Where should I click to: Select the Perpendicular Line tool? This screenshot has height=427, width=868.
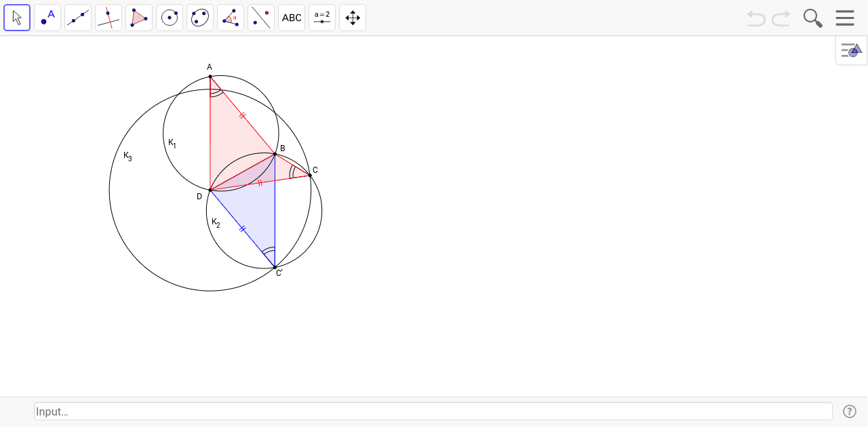pyautogui.click(x=108, y=18)
